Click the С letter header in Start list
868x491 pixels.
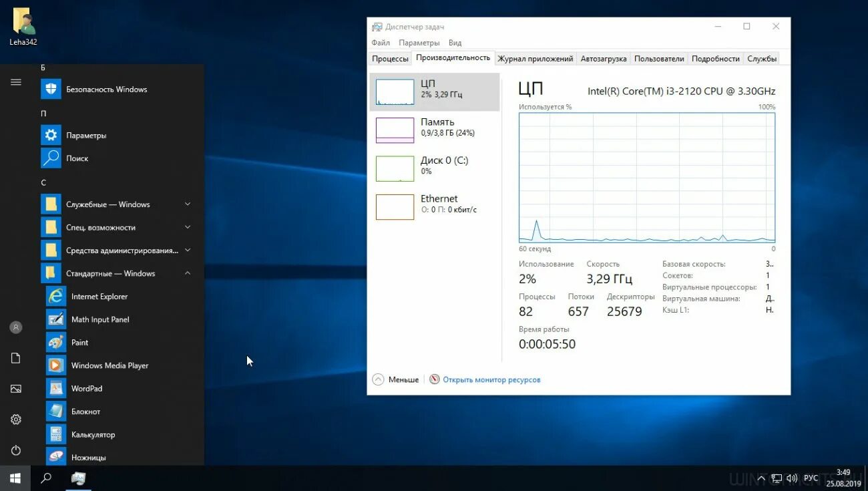43,182
